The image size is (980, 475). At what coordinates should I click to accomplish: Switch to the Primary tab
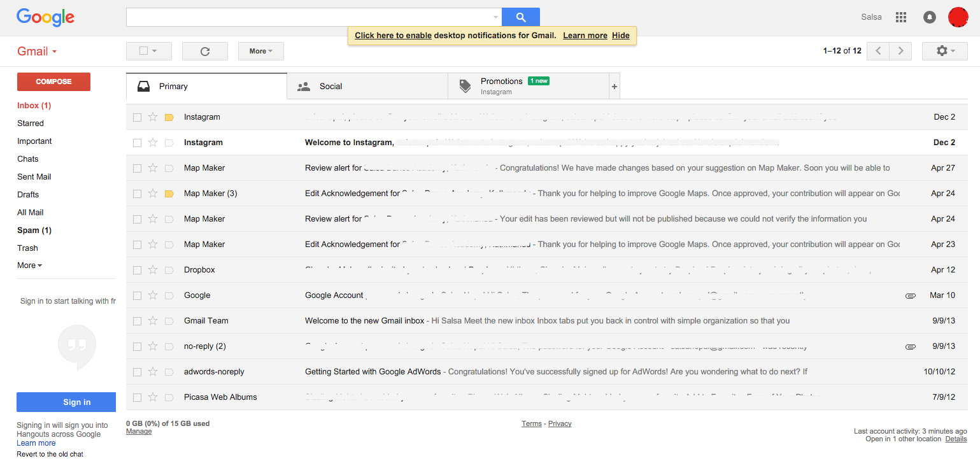[207, 87]
